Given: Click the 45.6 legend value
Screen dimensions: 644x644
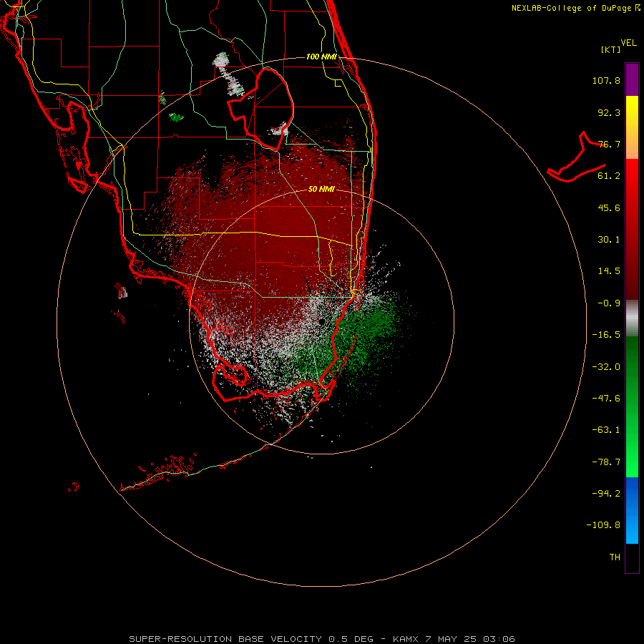Looking at the screenshot, I should click(x=609, y=208).
